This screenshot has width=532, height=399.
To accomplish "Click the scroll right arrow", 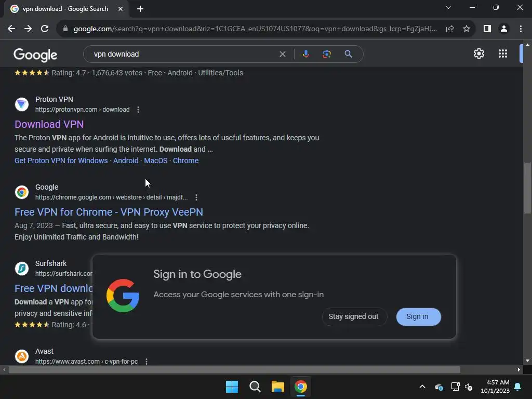I will 519,370.
